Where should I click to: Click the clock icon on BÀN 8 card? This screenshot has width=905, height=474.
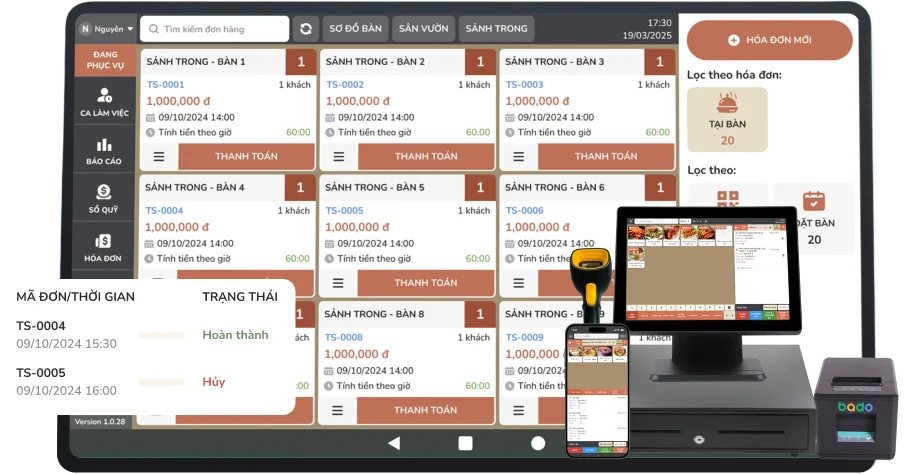tap(329, 386)
